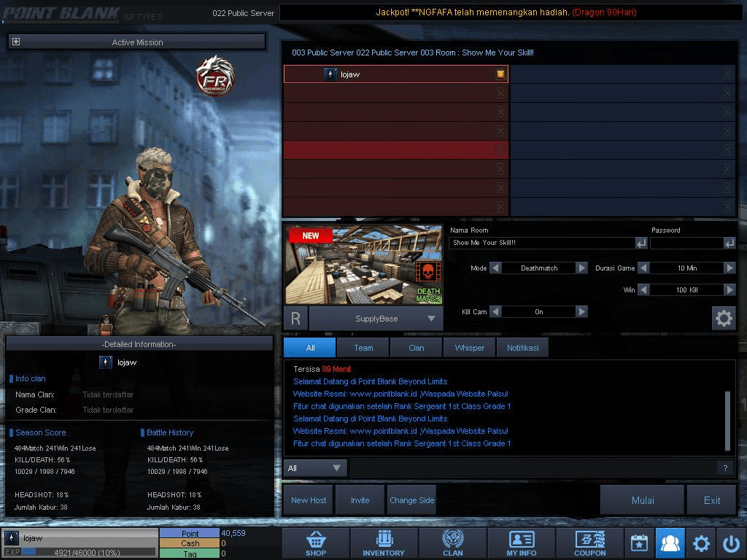Switch to the Whisper chat tab
This screenshot has width=747, height=560.
(470, 348)
